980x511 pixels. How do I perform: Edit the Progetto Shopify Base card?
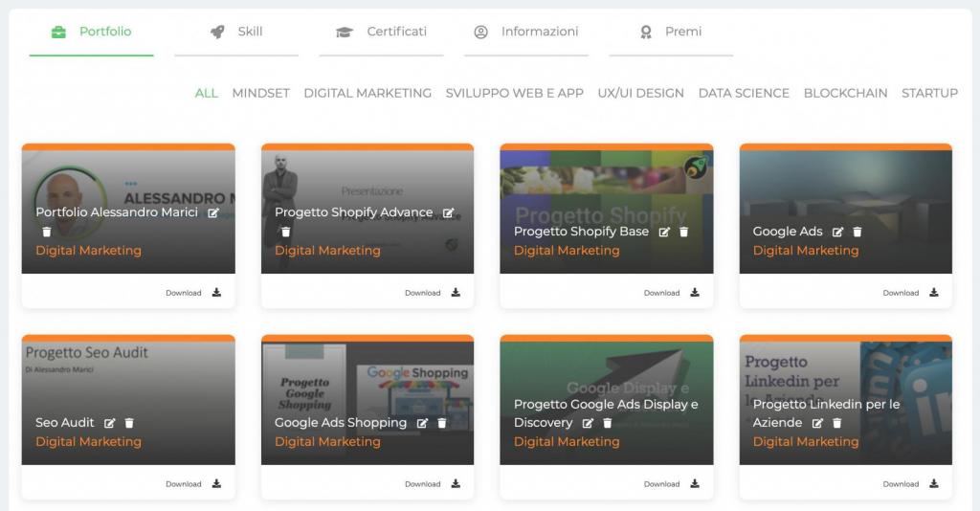(664, 232)
